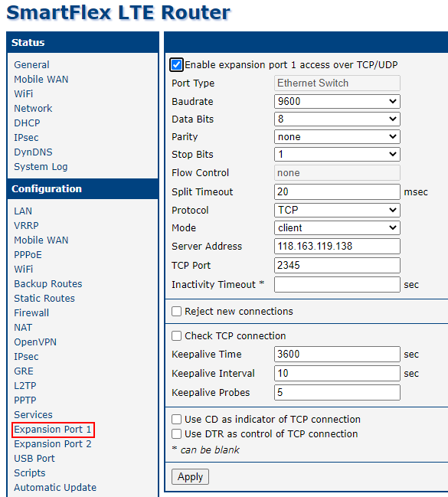Open WiFi under Status
This screenshot has width=448, height=497.
pos(24,94)
